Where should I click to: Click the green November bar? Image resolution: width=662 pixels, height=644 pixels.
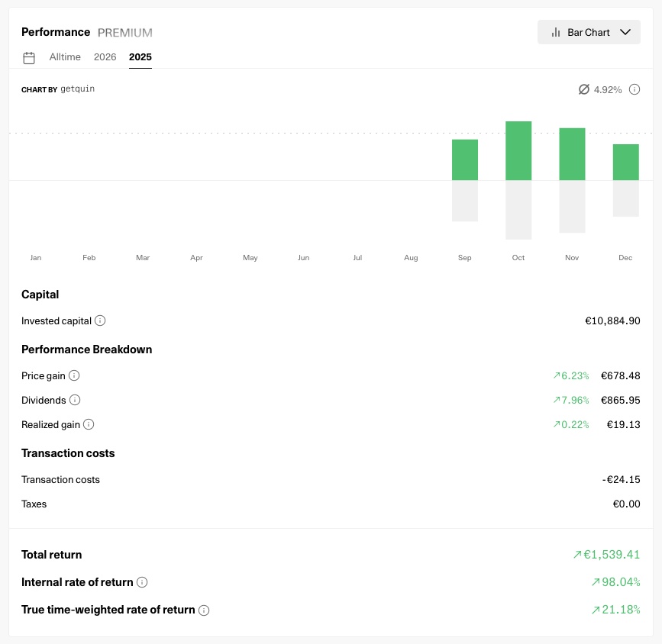pyautogui.click(x=572, y=154)
